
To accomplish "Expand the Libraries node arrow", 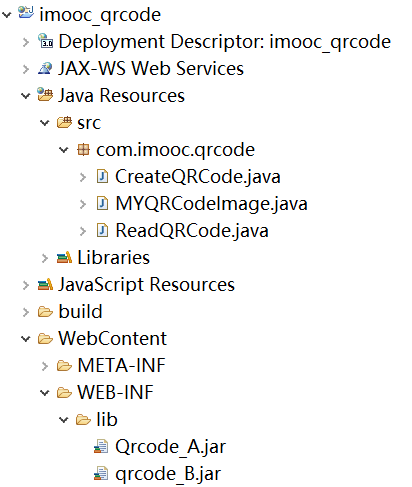I will click(45, 258).
